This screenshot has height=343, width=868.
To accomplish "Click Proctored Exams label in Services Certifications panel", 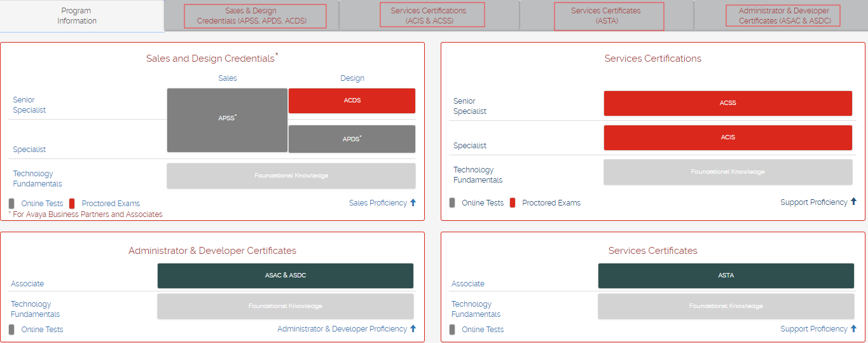I will [x=551, y=203].
